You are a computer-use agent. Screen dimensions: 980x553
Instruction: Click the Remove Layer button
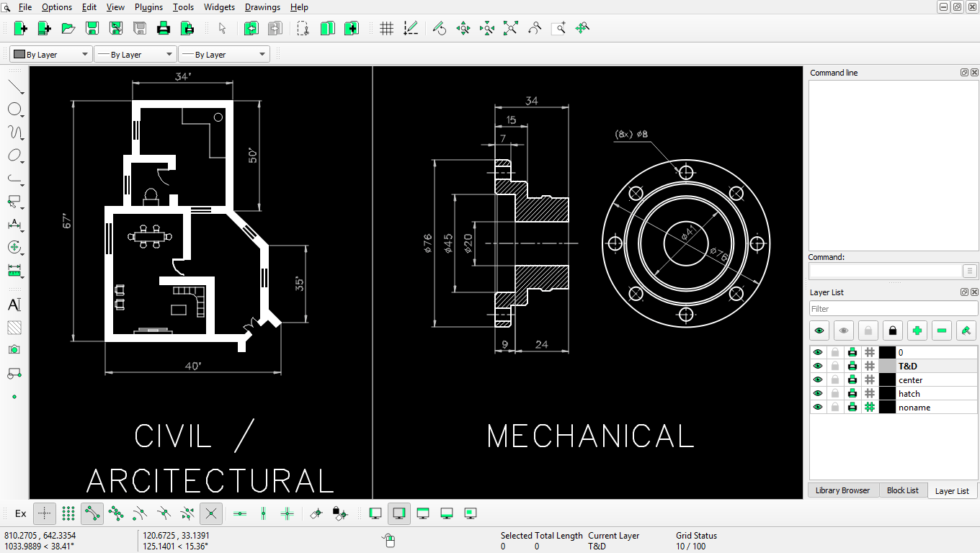coord(941,331)
